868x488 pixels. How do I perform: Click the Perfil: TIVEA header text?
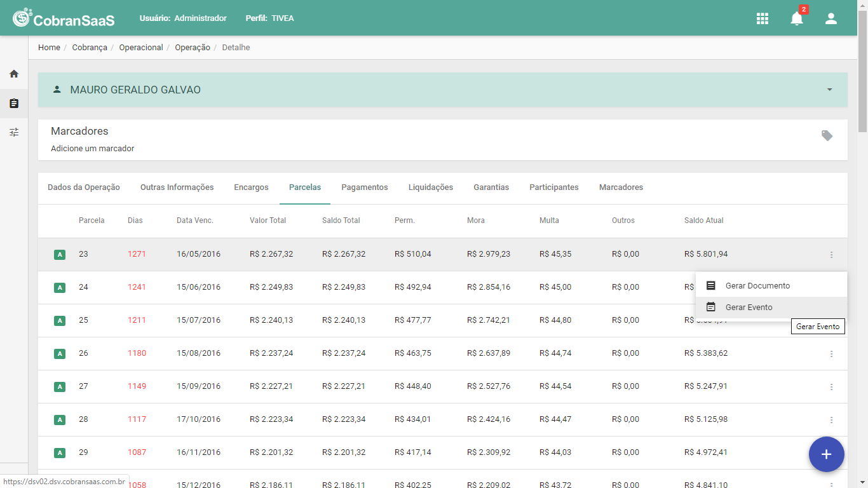pos(270,18)
